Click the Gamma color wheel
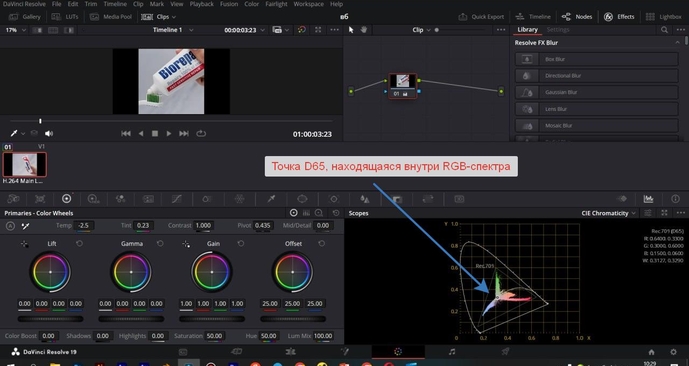689x366 pixels. 131,272
